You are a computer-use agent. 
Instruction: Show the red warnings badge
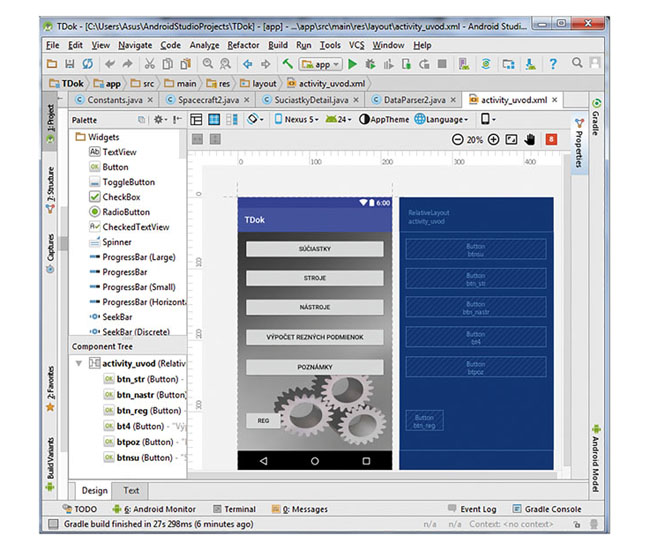click(x=551, y=139)
